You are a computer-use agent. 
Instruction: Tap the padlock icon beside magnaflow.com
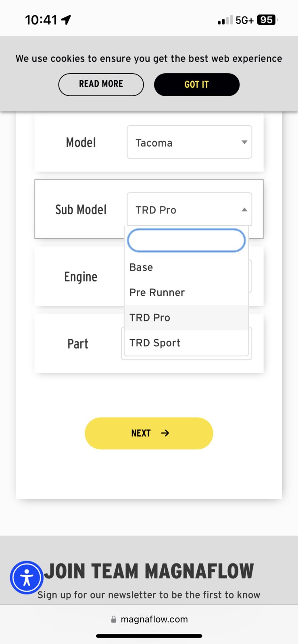pos(114,619)
